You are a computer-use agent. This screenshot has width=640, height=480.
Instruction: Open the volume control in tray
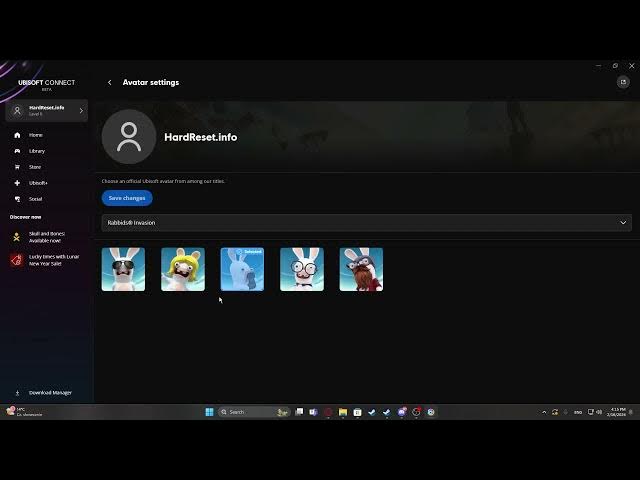[599, 412]
